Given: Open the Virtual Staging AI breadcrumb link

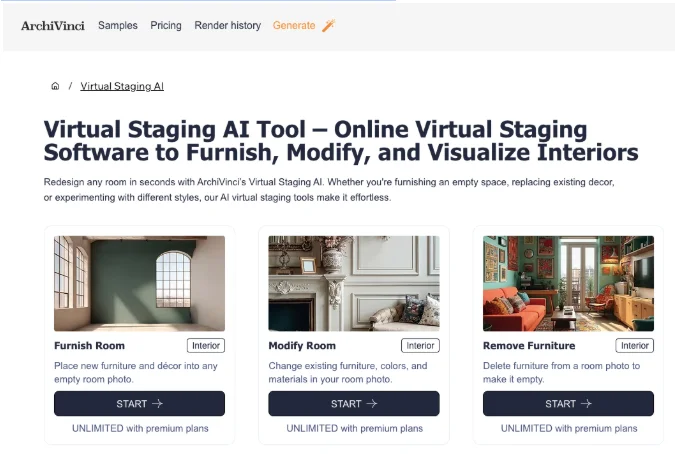Looking at the screenshot, I should pyautogui.click(x=122, y=86).
